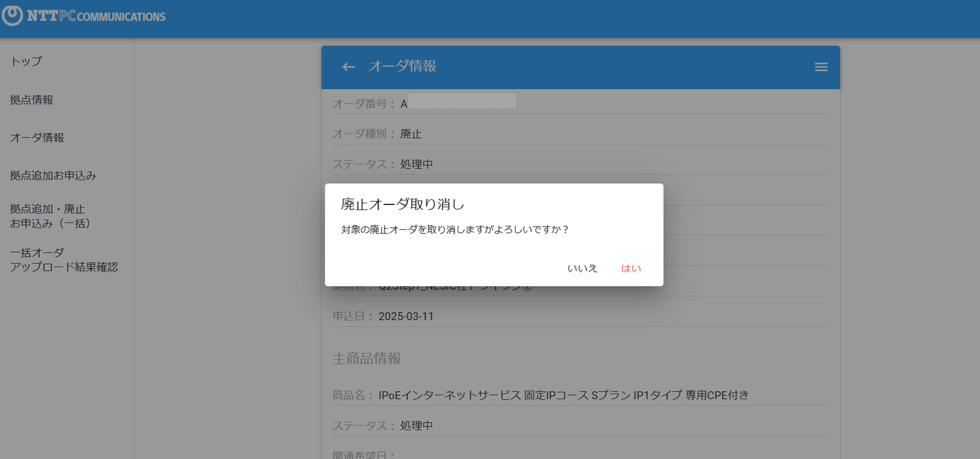The width and height of the screenshot is (980, 459).
Task: Decline with the いいえ button
Action: pyautogui.click(x=582, y=268)
